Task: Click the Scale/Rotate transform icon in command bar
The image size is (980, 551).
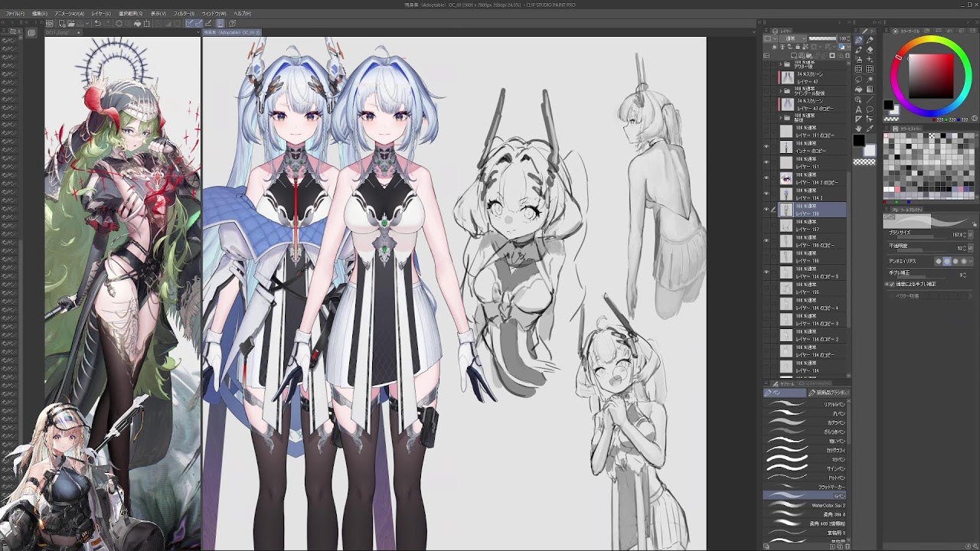Action: pyautogui.click(x=146, y=24)
